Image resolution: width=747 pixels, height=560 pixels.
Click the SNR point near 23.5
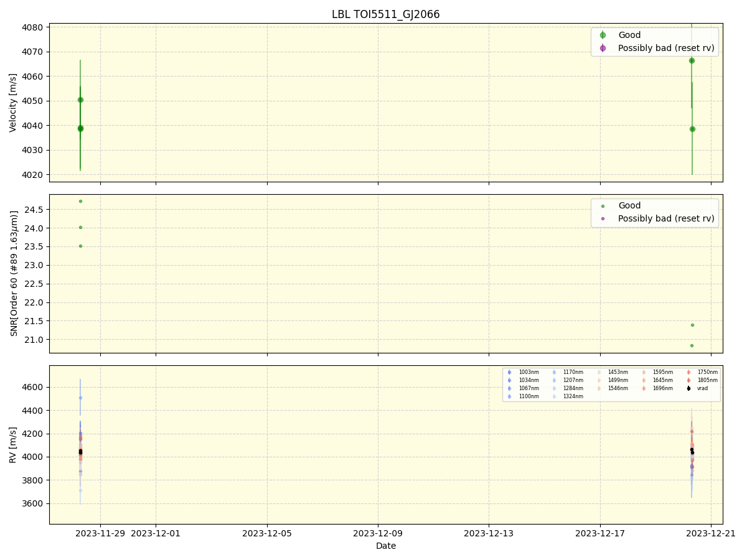(80, 246)
